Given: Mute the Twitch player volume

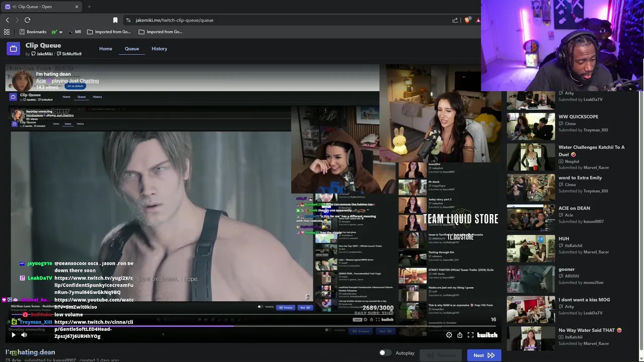Looking at the screenshot, I should pos(24,335).
